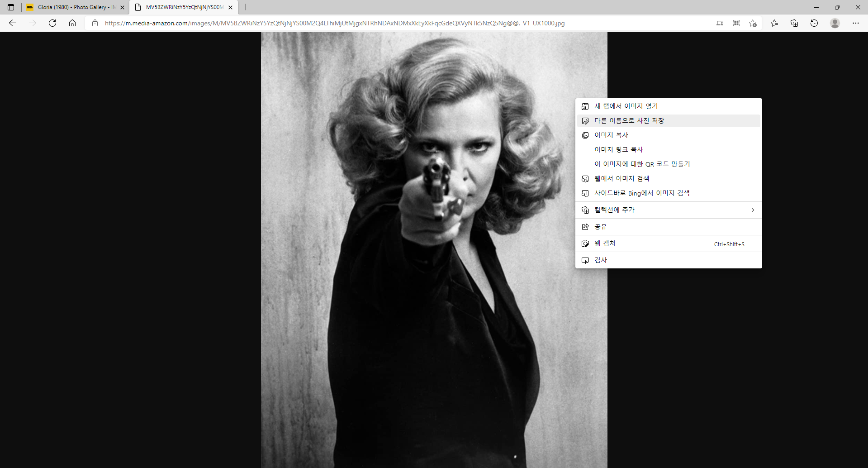Restore down the browser window
This screenshot has height=468, width=868.
[837, 7]
